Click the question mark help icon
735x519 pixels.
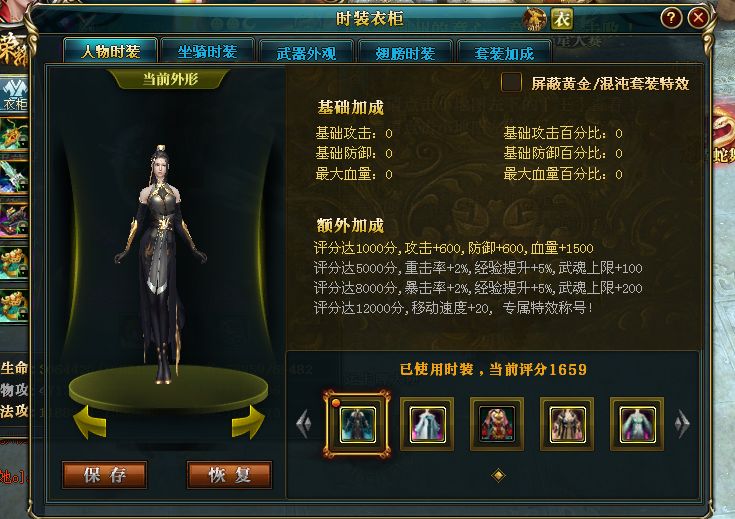(x=671, y=18)
